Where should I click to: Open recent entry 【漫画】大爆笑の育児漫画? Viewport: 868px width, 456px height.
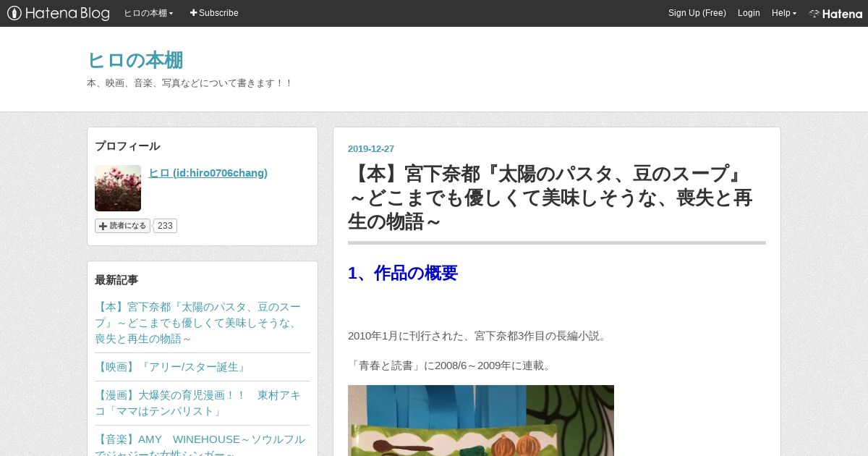point(198,403)
